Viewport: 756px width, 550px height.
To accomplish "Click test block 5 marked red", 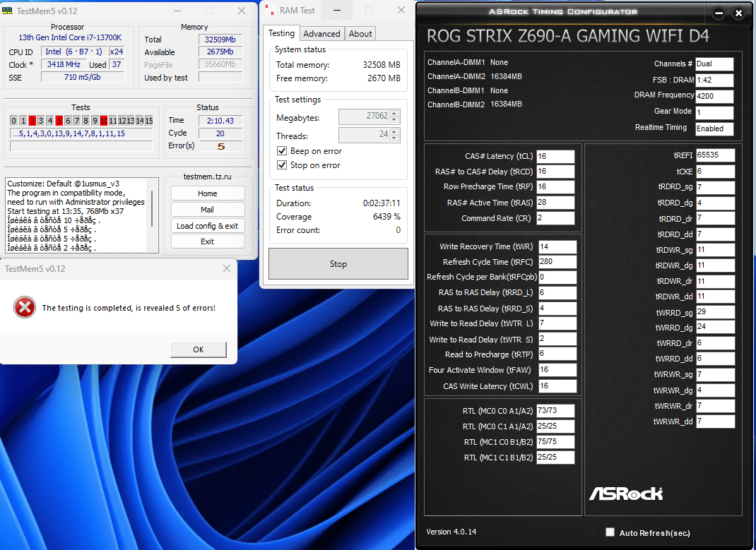I will pyautogui.click(x=59, y=121).
